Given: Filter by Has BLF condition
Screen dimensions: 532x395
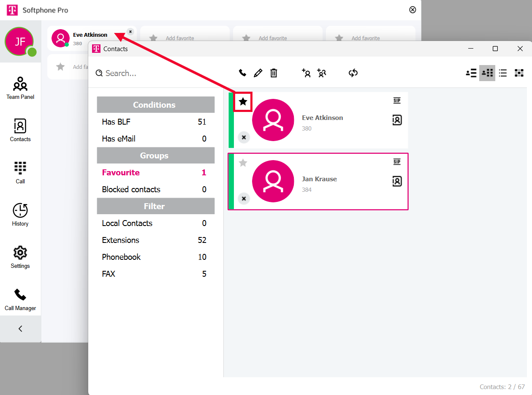Looking at the screenshot, I should click(x=116, y=122).
